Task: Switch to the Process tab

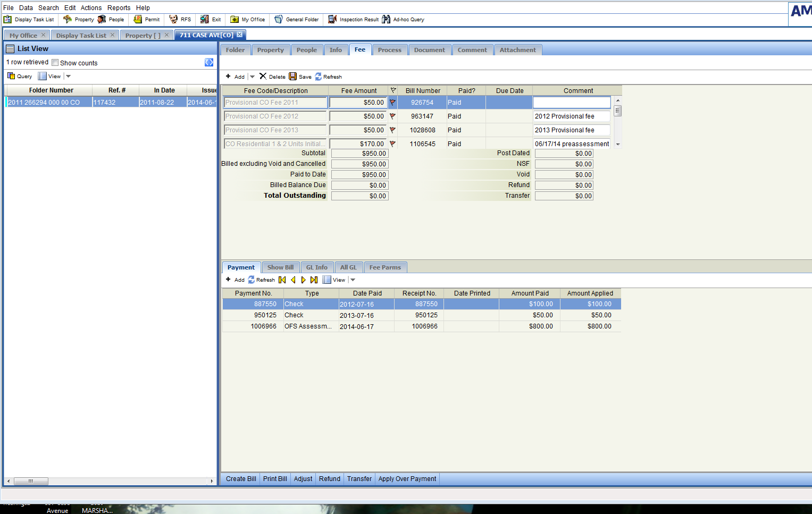Action: pos(389,50)
